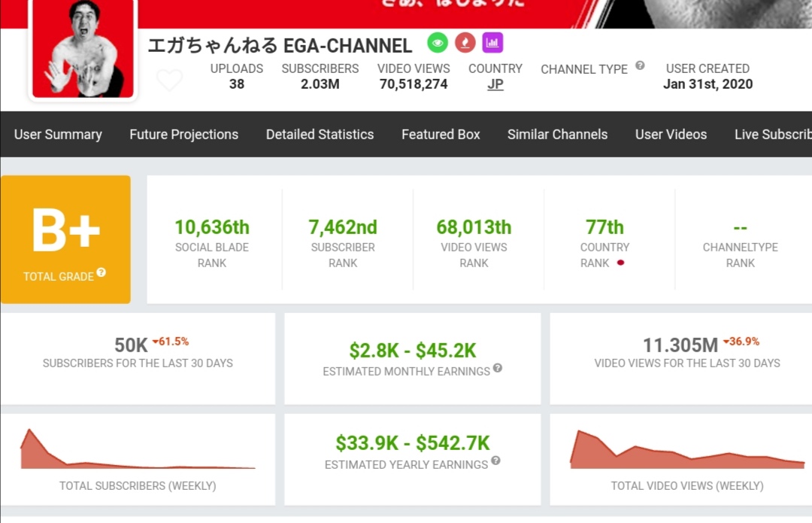
Task: Click the 68,013th video views rank
Action: [x=474, y=227]
